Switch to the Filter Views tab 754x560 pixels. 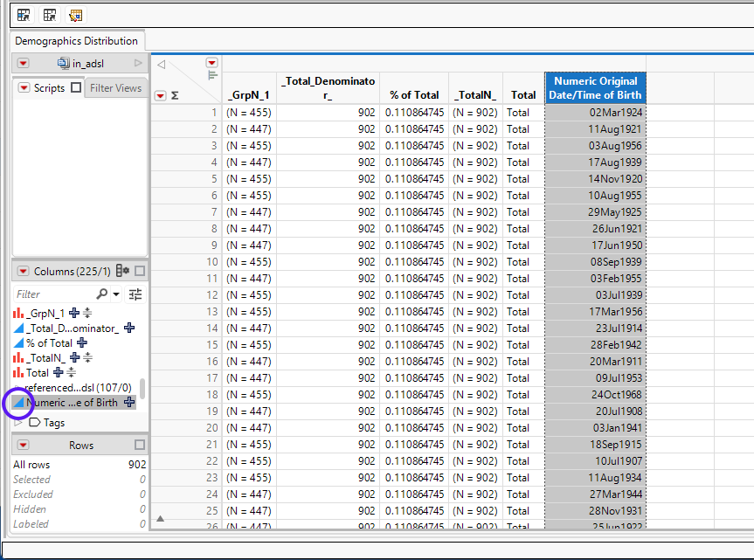(115, 88)
